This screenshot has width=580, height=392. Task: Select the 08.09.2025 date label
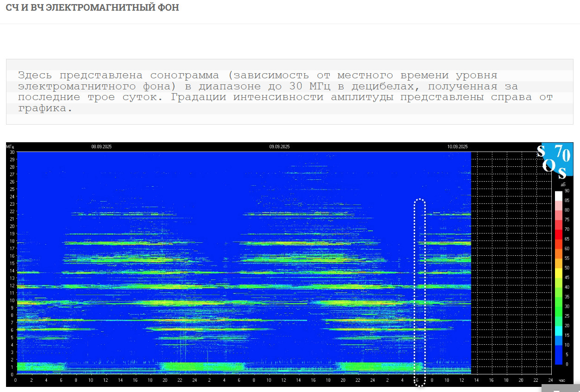(x=101, y=147)
